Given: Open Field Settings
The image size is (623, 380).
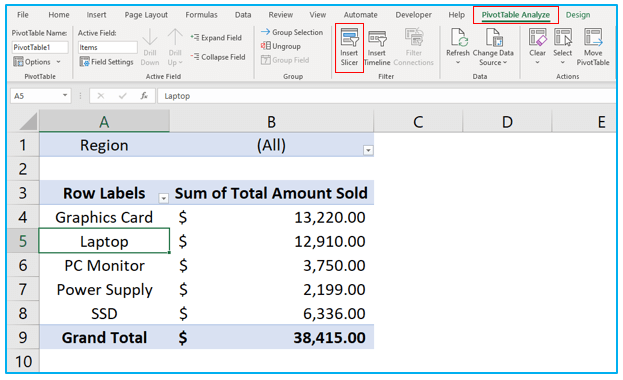Looking at the screenshot, I should [x=106, y=62].
